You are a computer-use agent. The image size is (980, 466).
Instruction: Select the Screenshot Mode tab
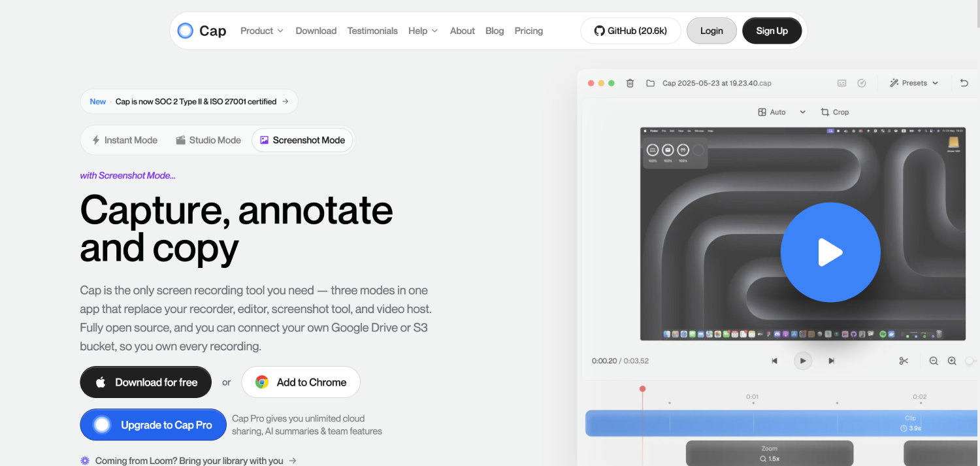click(x=302, y=140)
